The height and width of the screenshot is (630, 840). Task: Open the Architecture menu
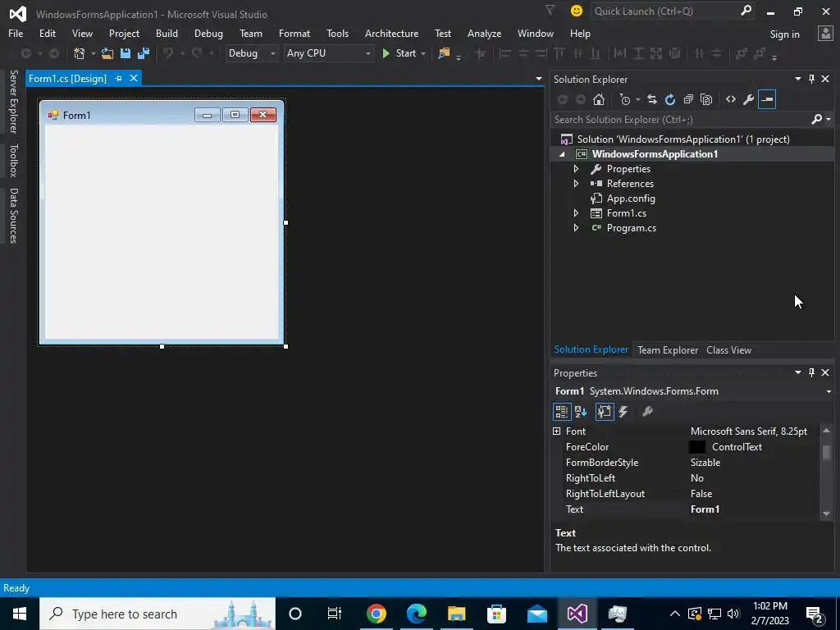pyautogui.click(x=391, y=33)
